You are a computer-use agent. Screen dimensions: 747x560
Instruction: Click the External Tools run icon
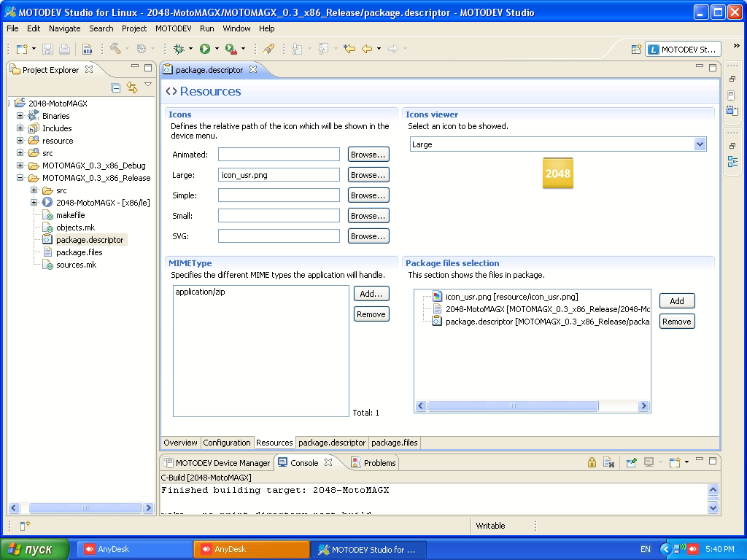click(231, 49)
